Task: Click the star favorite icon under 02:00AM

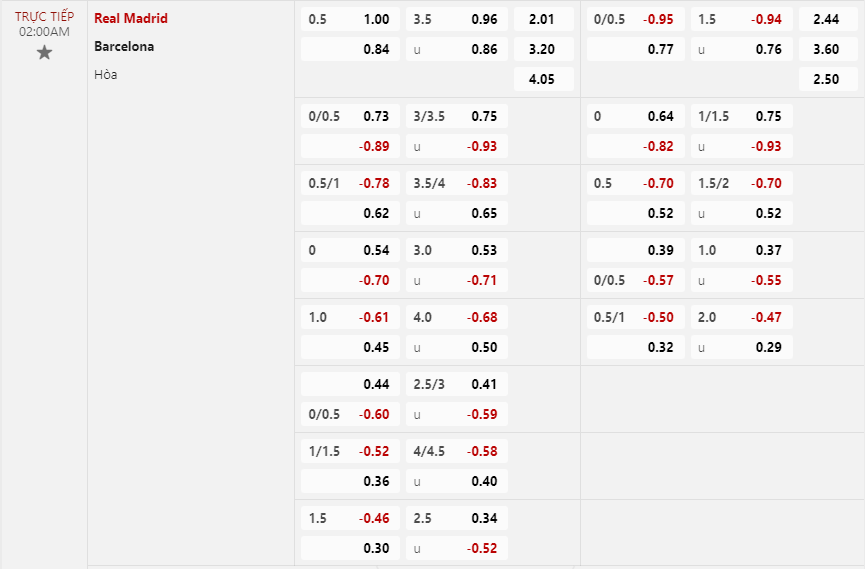Action: pos(44,52)
